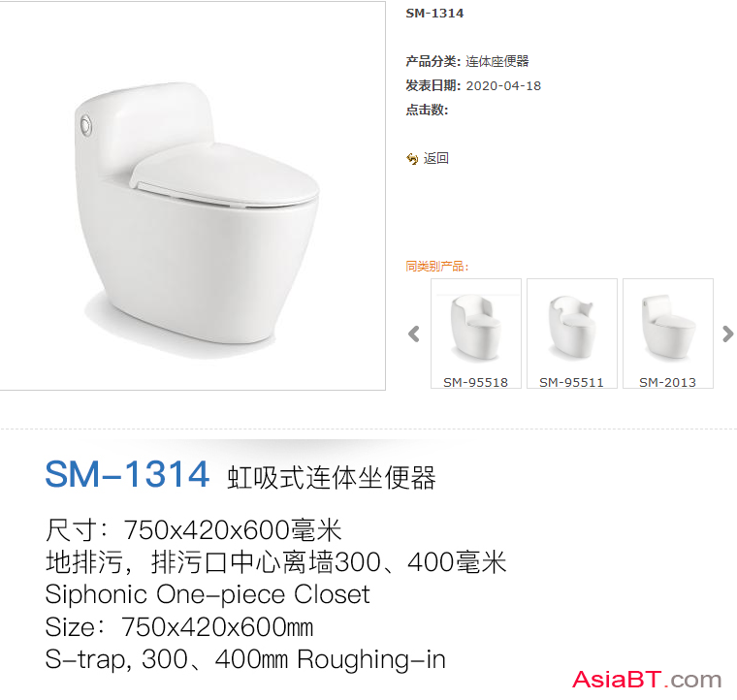Viewport: 737px width, 700px height.
Task: Click the 同类别产品 section label
Action: (x=437, y=267)
